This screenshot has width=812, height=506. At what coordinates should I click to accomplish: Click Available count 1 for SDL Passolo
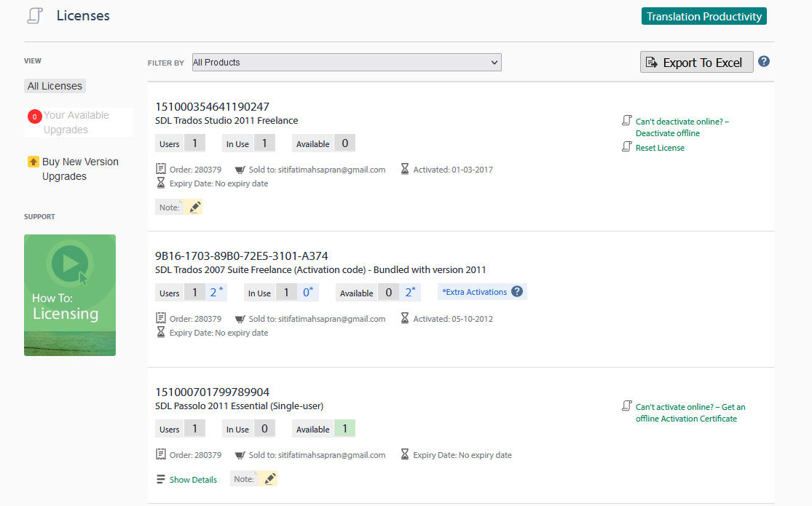click(345, 428)
